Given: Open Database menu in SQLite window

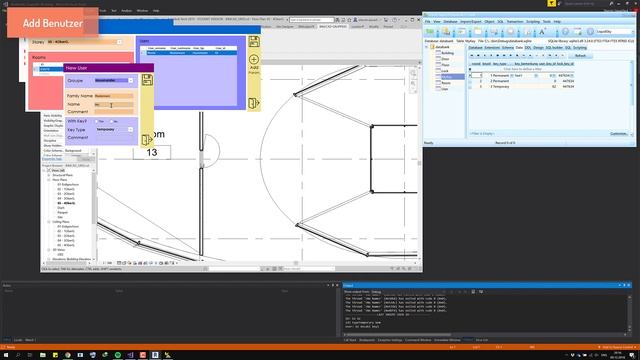Looking at the screenshot, I should pyautogui.click(x=450, y=22).
